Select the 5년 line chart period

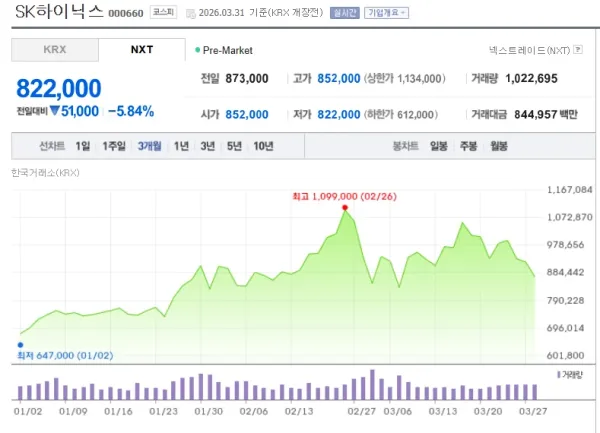point(234,146)
